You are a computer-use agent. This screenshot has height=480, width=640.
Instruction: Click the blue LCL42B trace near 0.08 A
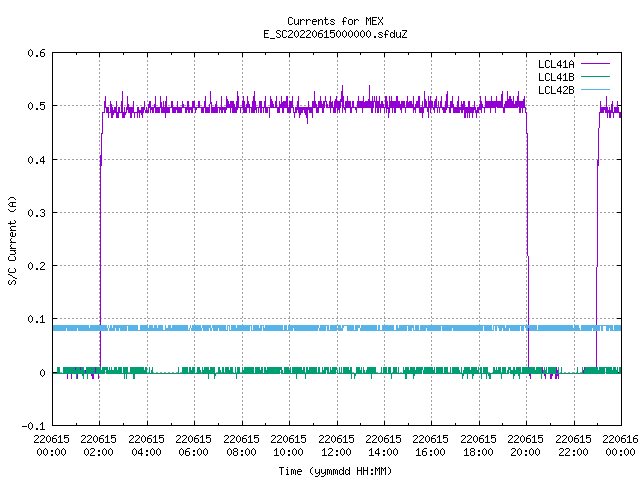(337, 328)
